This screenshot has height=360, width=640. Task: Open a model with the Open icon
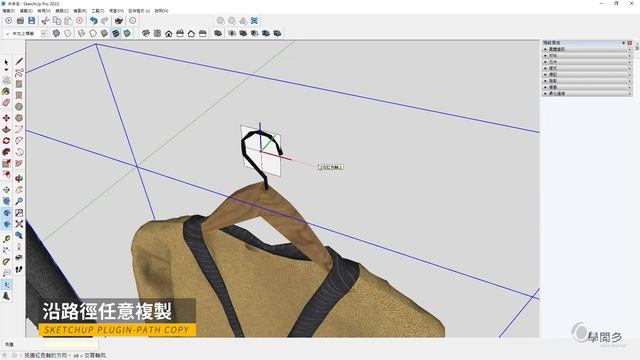20,20
